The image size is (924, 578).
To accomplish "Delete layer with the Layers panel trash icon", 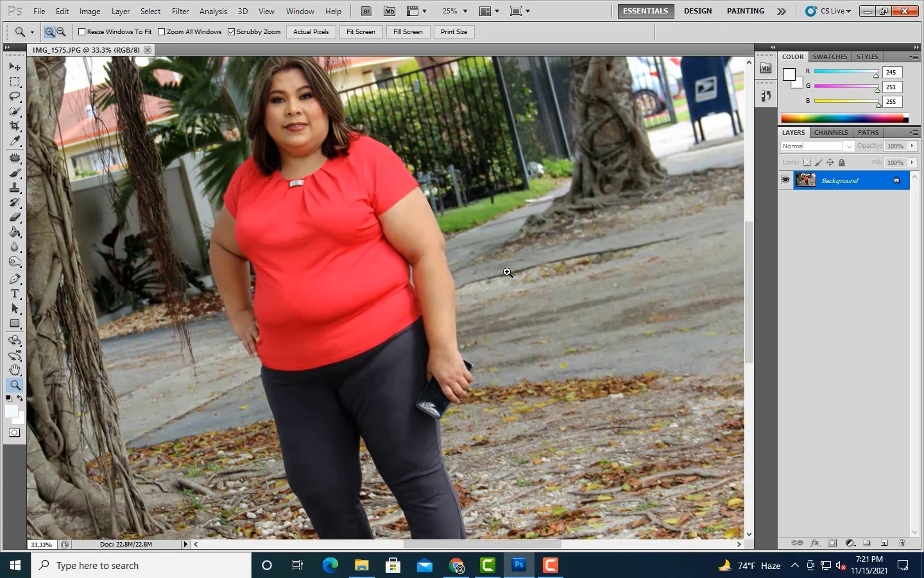I will tap(902, 543).
